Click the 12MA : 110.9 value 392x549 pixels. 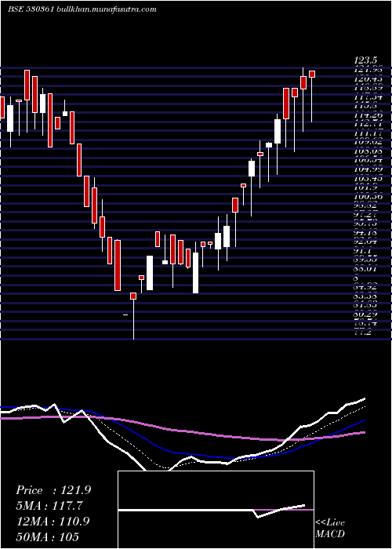coord(53,521)
